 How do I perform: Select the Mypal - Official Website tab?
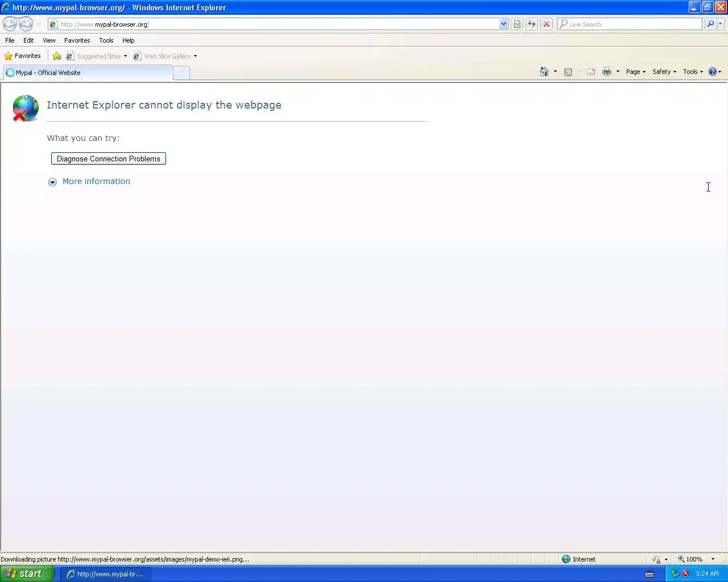tap(88, 73)
